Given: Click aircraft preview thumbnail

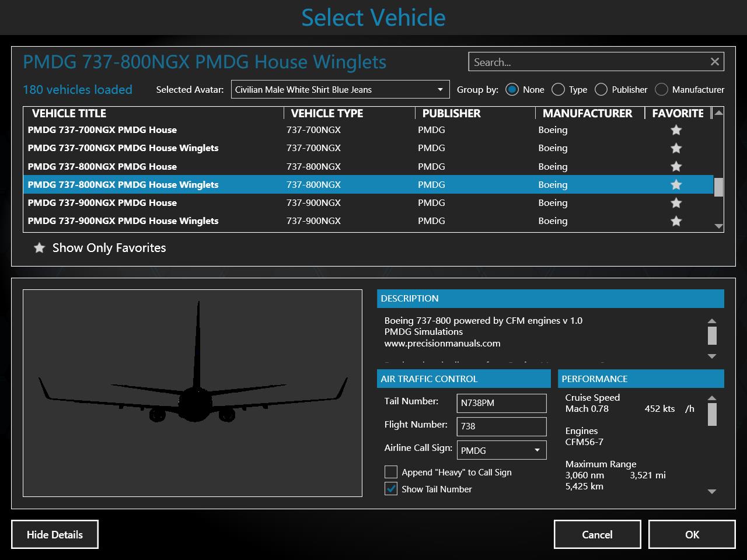Looking at the screenshot, I should 193,393.
